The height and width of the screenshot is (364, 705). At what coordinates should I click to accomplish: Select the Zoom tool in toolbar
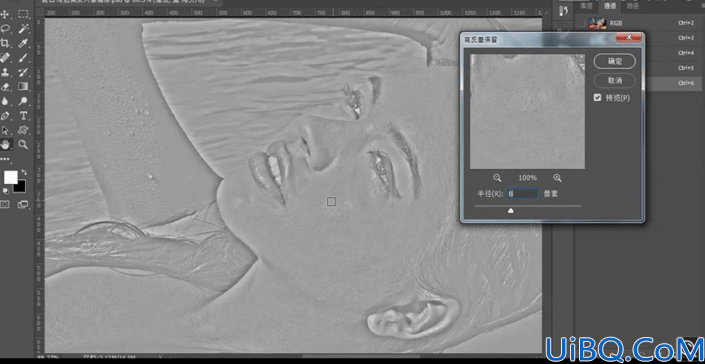(23, 145)
